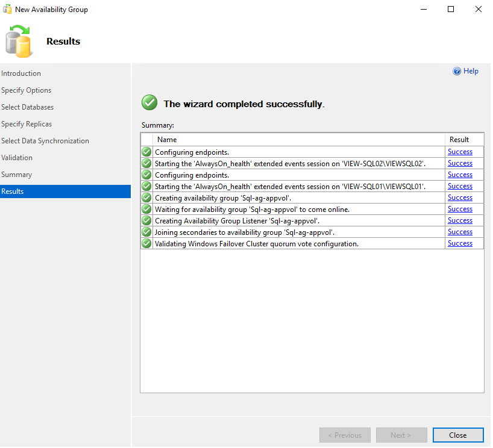Click the large green wizard-completed checkmark
Viewport: 493px width, 448px height.
149,103
